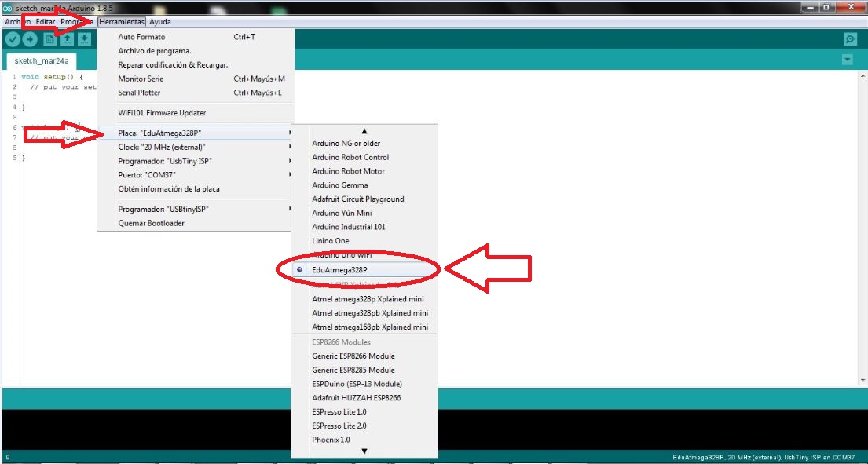Select Adafruit HUZZAH ESP8266
Screen dimensions: 868x464
coord(364,397)
